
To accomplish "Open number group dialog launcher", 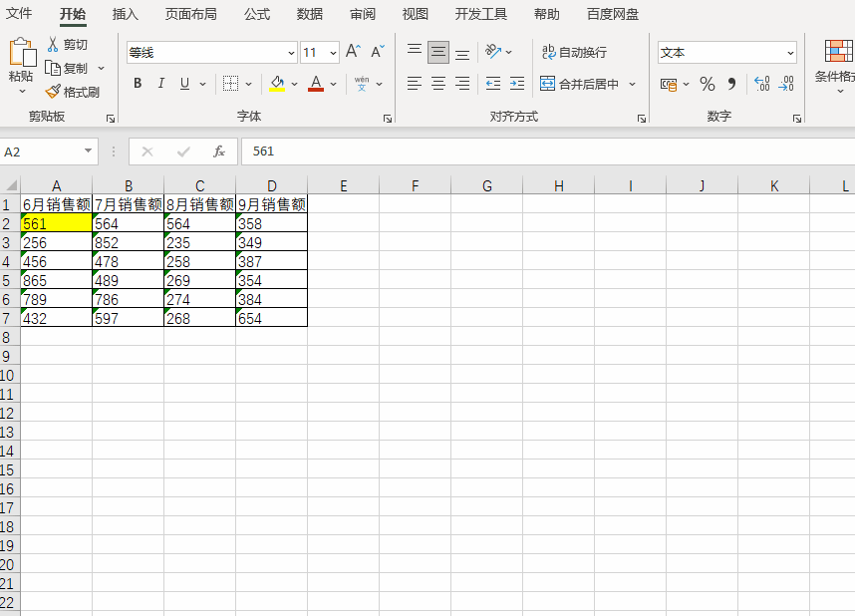I will pyautogui.click(x=796, y=118).
